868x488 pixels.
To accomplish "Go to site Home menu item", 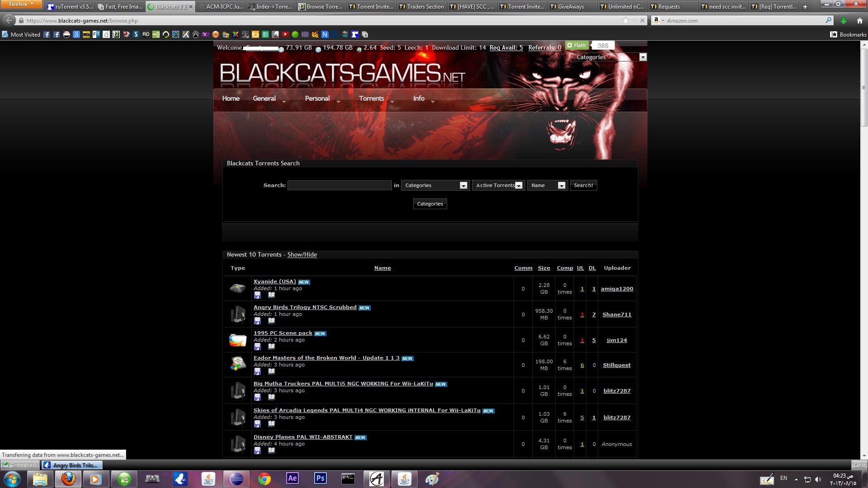I will pyautogui.click(x=231, y=99).
